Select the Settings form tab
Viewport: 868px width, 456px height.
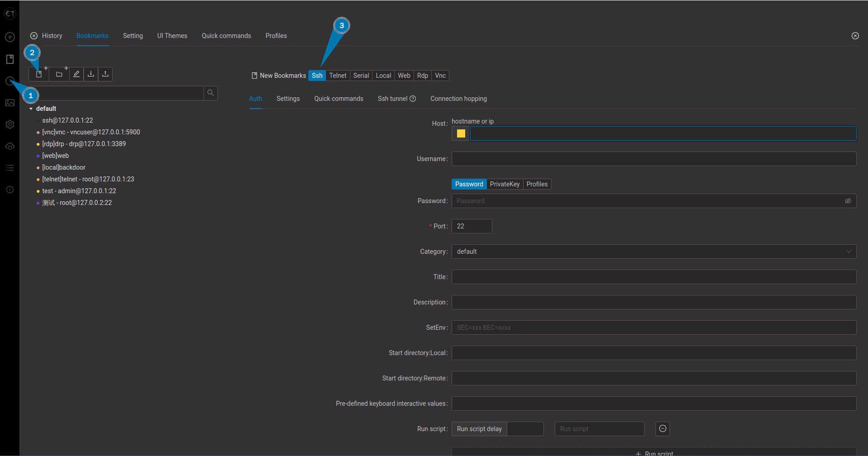point(288,99)
